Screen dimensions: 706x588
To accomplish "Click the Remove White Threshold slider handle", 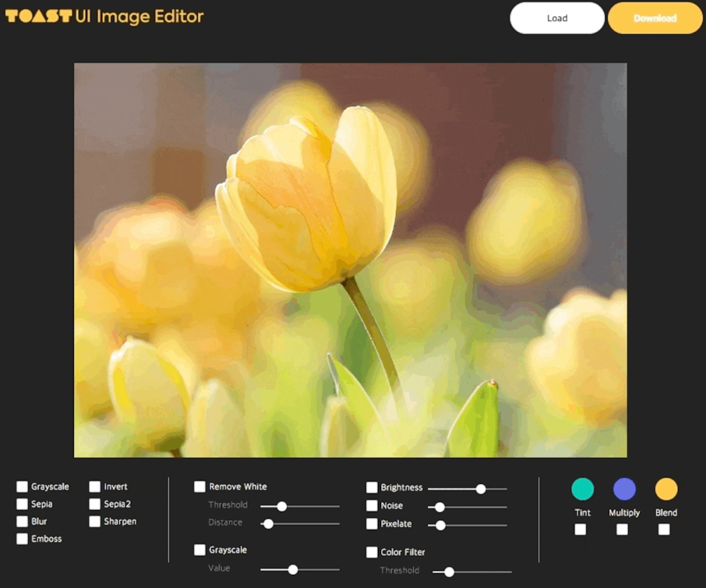I will coord(282,506).
